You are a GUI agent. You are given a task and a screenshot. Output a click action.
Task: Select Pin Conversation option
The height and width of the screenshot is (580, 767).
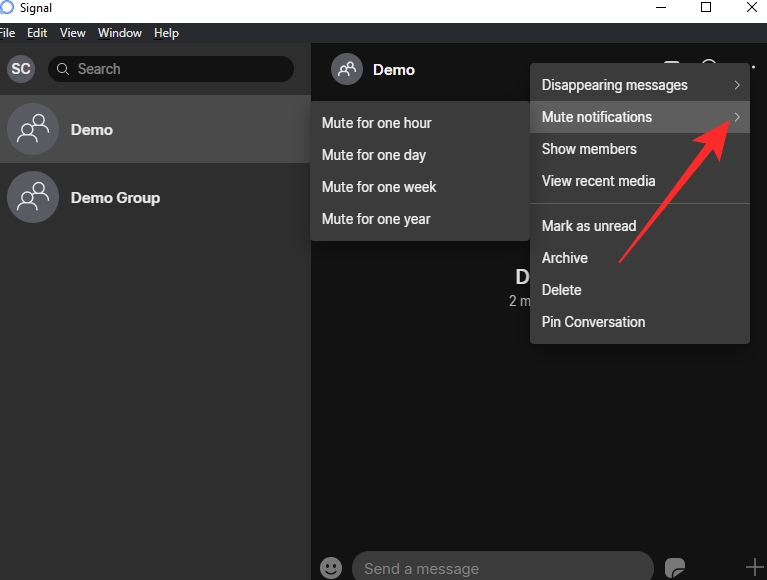coord(593,322)
